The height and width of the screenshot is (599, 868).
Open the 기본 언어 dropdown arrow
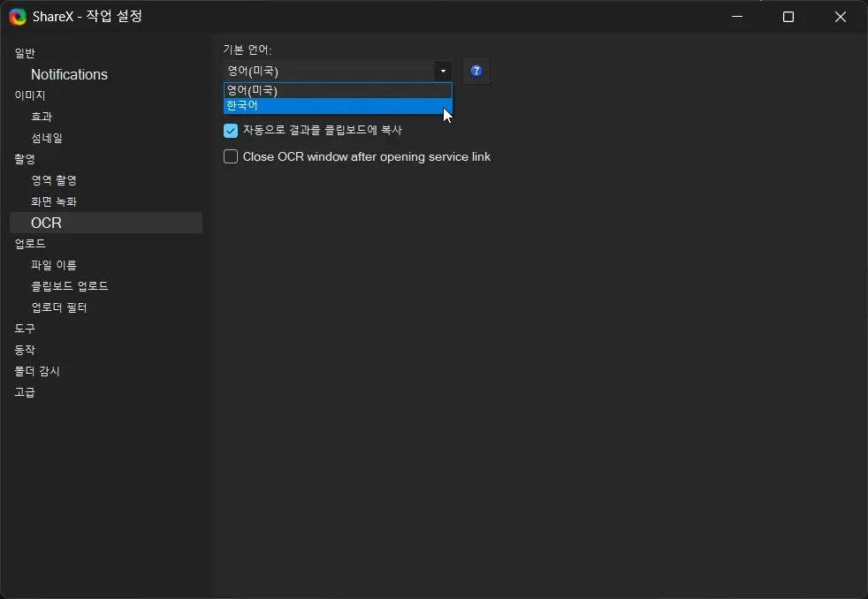coord(443,71)
